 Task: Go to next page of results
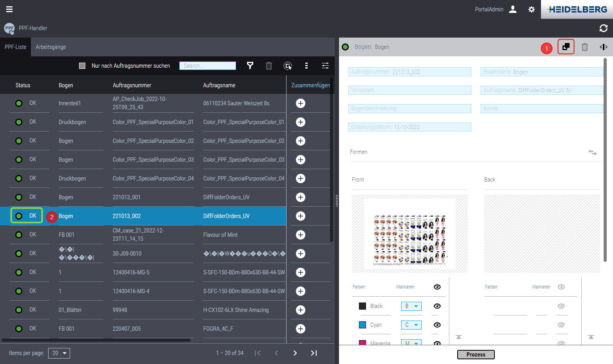295,353
